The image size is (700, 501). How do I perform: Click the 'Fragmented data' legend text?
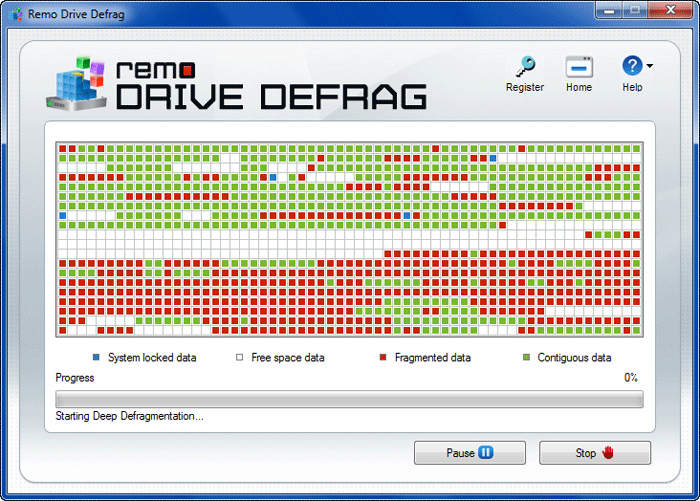433,358
